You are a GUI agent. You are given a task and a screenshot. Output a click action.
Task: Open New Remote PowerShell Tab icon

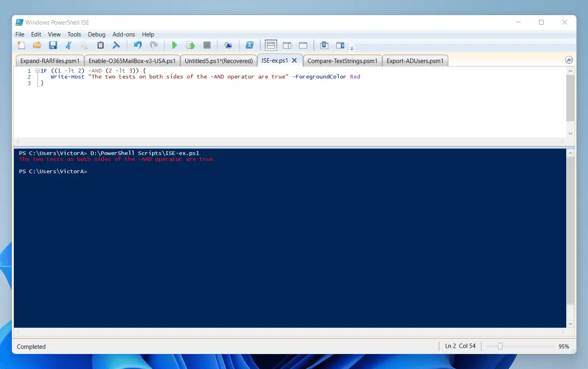(x=228, y=45)
